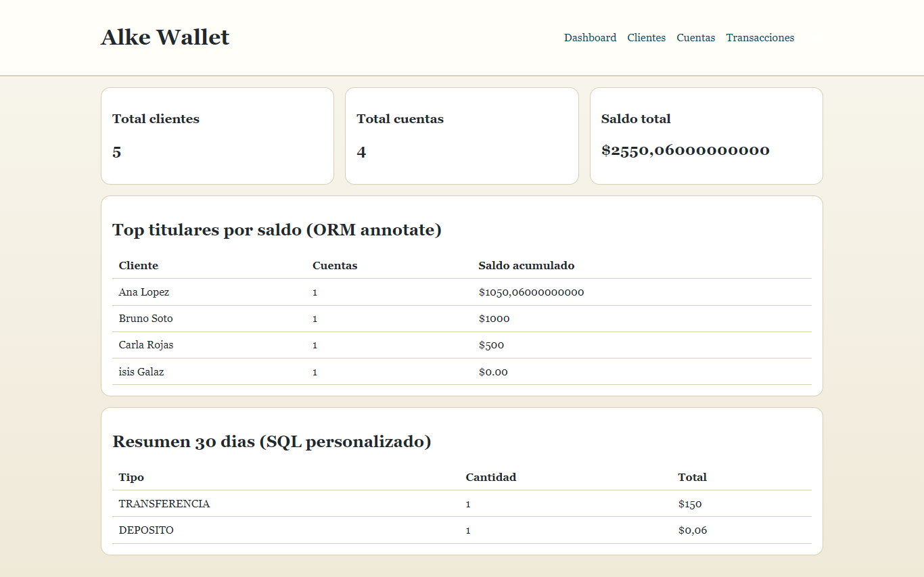Viewport: 924px width, 577px height.
Task: Click the Alke Wallet logo
Action: click(x=164, y=37)
